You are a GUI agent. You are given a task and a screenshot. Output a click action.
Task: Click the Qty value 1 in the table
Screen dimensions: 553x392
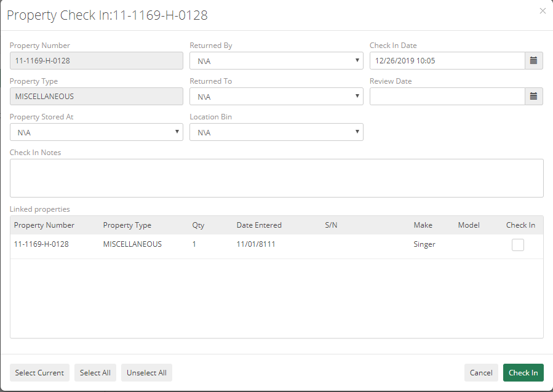(194, 244)
